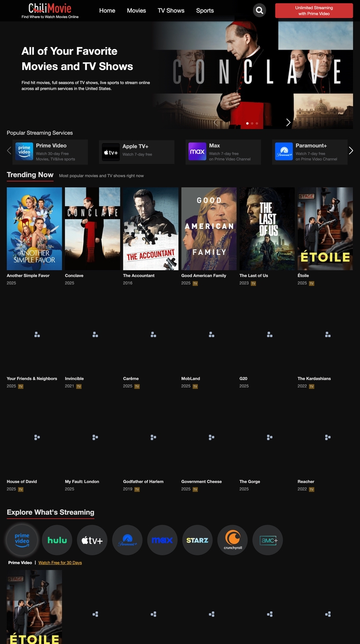
Task: Select the Crunchyroll circle icon
Action: 232,540
